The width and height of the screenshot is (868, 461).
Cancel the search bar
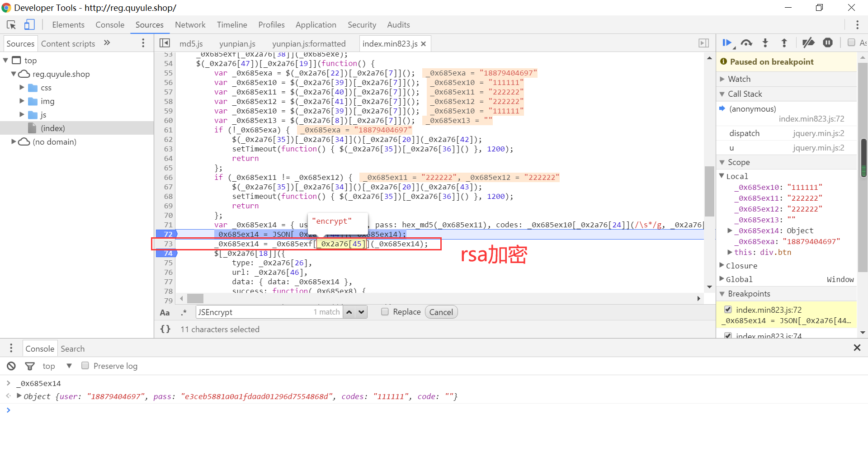pos(441,312)
